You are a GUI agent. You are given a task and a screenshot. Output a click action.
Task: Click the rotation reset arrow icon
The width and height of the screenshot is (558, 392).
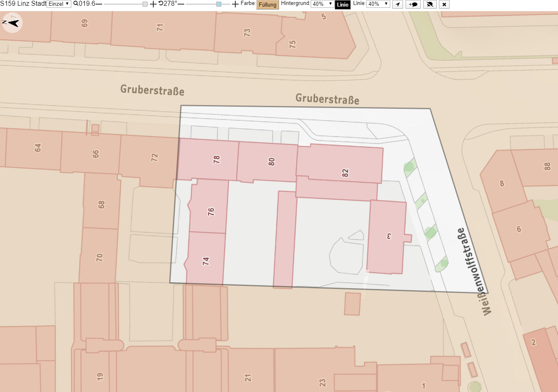click(x=161, y=3)
